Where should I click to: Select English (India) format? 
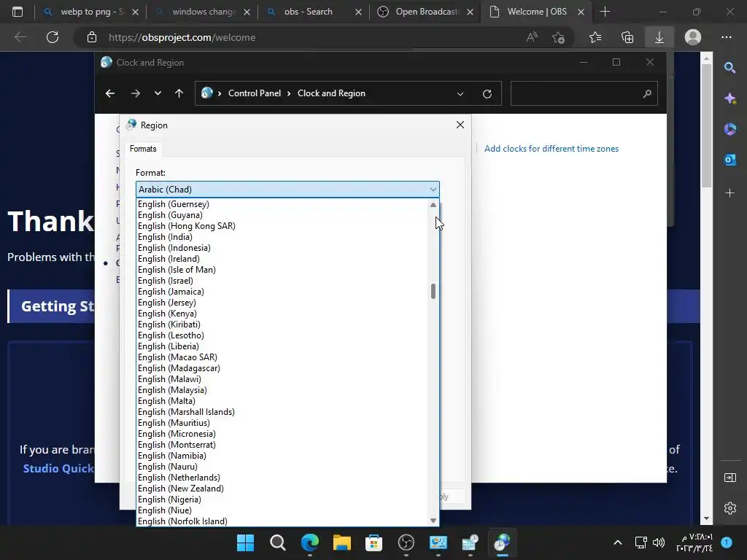coord(165,237)
